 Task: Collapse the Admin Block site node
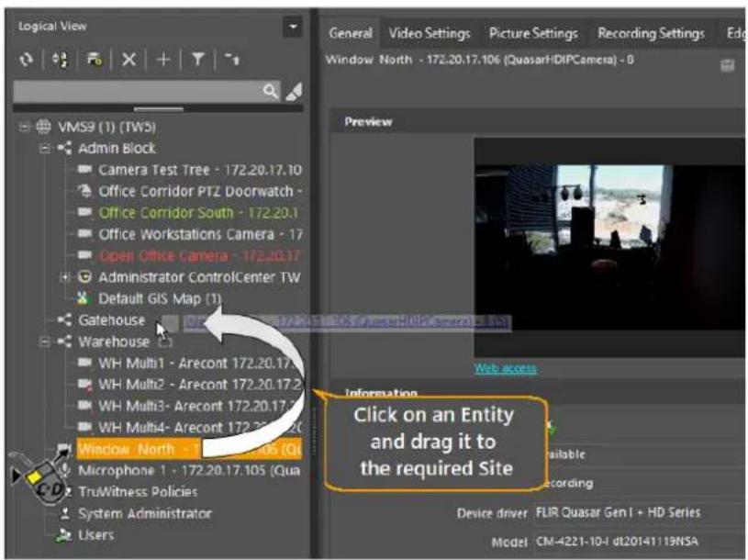pyautogui.click(x=44, y=149)
